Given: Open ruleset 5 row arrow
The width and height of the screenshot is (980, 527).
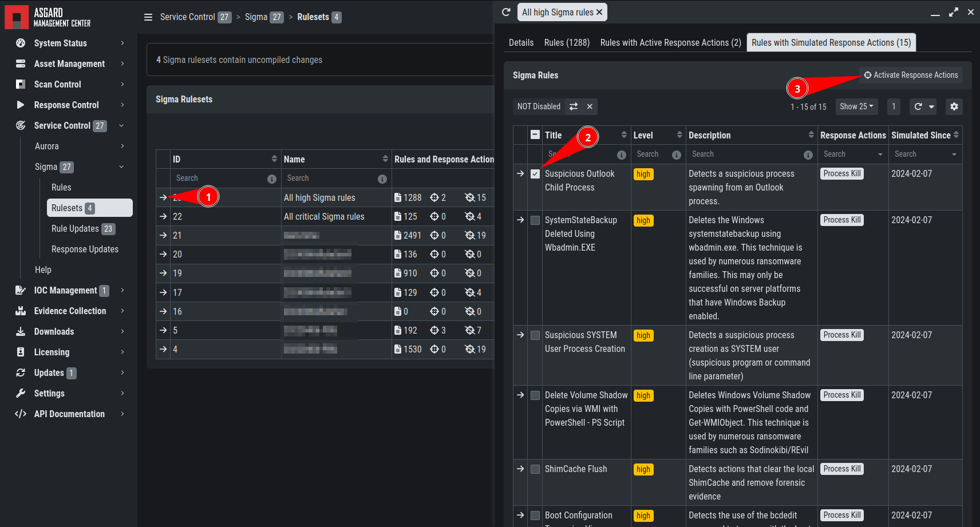Looking at the screenshot, I should (163, 330).
